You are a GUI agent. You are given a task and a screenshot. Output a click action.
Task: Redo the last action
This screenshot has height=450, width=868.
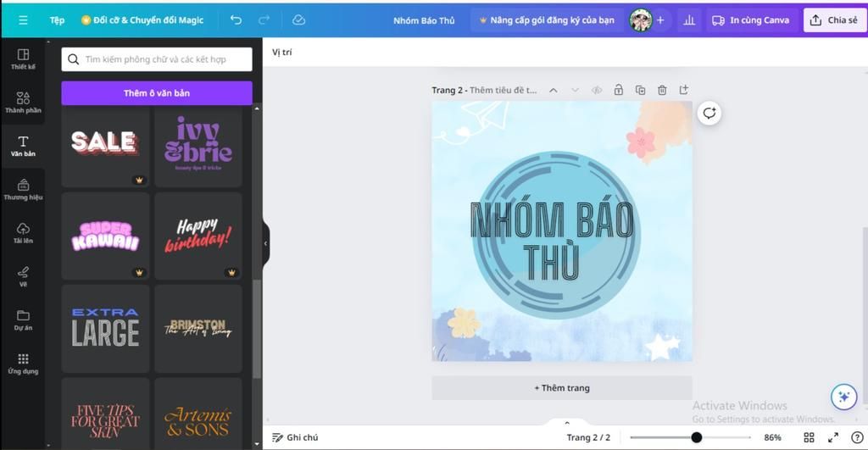264,20
